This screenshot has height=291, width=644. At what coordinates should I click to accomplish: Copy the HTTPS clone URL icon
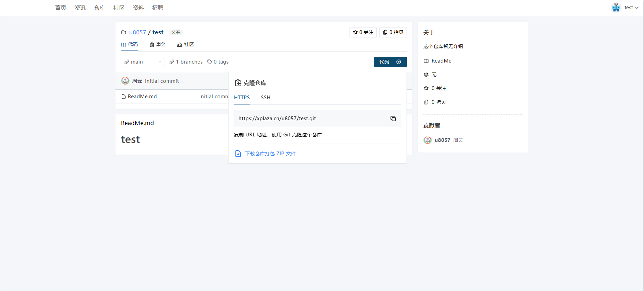[x=393, y=119]
